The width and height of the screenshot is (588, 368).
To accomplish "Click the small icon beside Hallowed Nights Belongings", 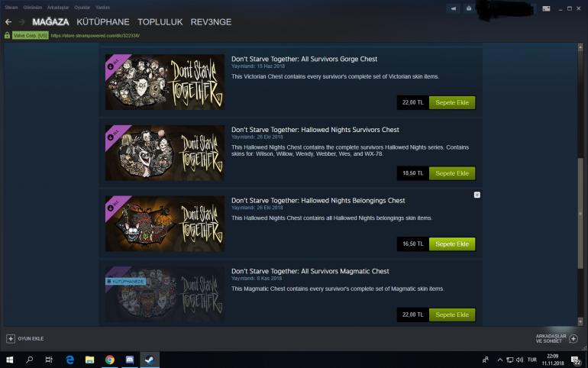I will [x=477, y=195].
